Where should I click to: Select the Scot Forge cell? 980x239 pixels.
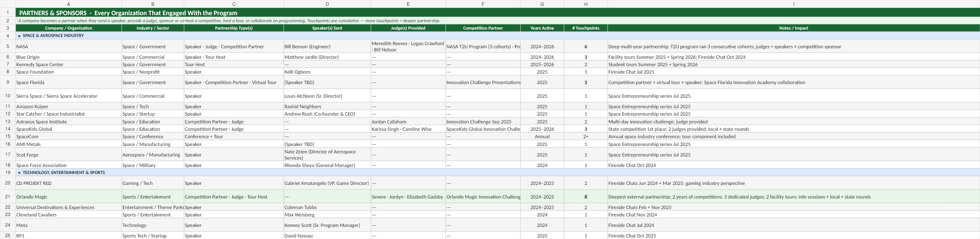tap(69, 155)
